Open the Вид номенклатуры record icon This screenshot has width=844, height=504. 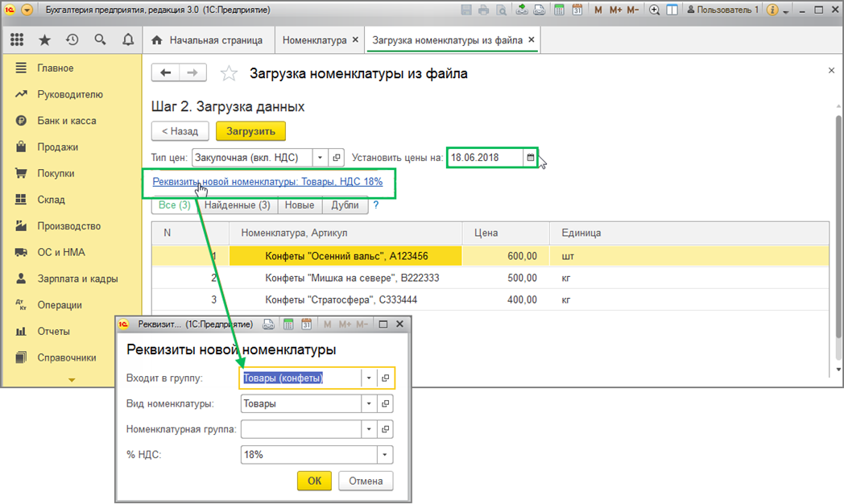coord(386,403)
